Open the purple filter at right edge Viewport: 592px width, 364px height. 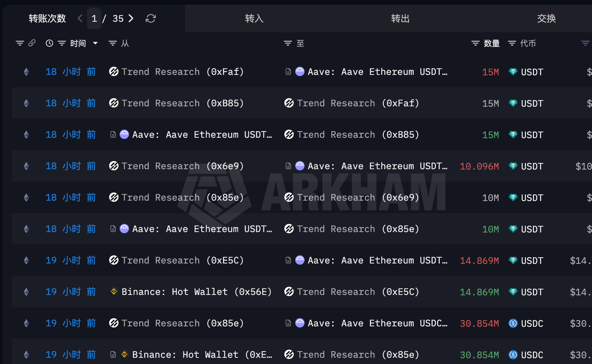click(585, 43)
